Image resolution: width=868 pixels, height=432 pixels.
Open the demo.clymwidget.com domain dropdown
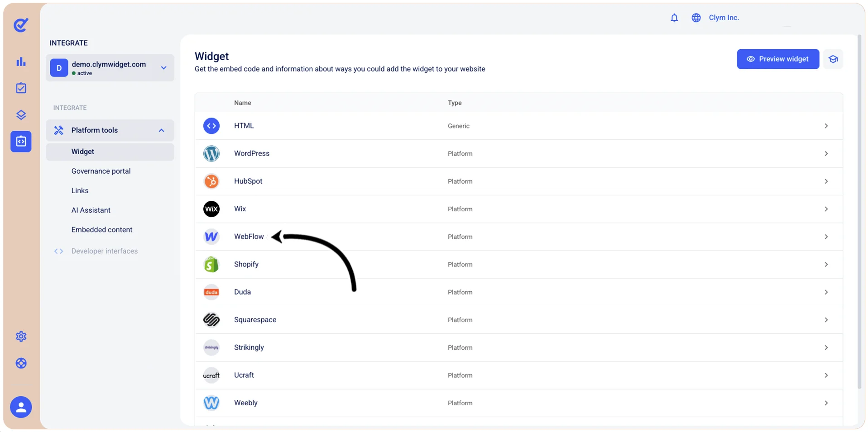point(110,68)
